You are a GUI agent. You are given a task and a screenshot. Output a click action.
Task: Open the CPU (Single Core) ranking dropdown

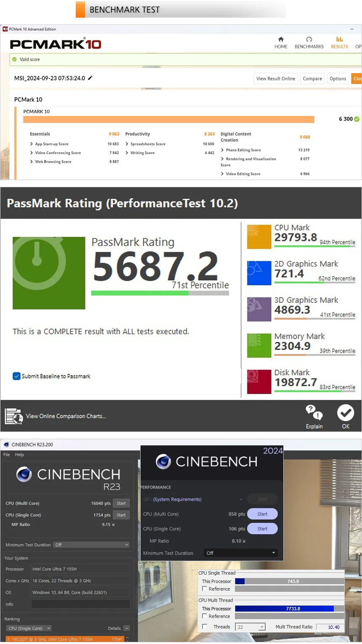coord(29,628)
